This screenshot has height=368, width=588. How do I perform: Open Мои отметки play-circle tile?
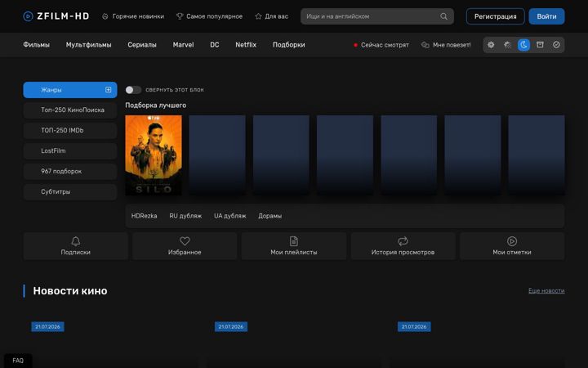[512, 246]
